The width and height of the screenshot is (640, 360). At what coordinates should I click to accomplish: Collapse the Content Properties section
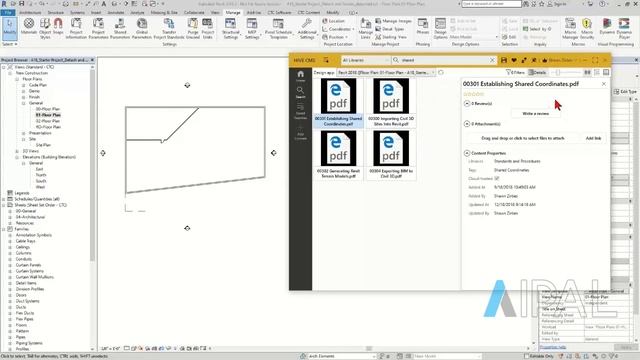pos(467,153)
